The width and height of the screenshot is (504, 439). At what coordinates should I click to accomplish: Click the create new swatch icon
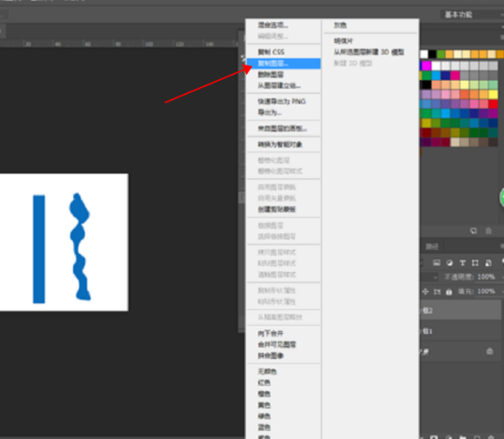click(473, 231)
